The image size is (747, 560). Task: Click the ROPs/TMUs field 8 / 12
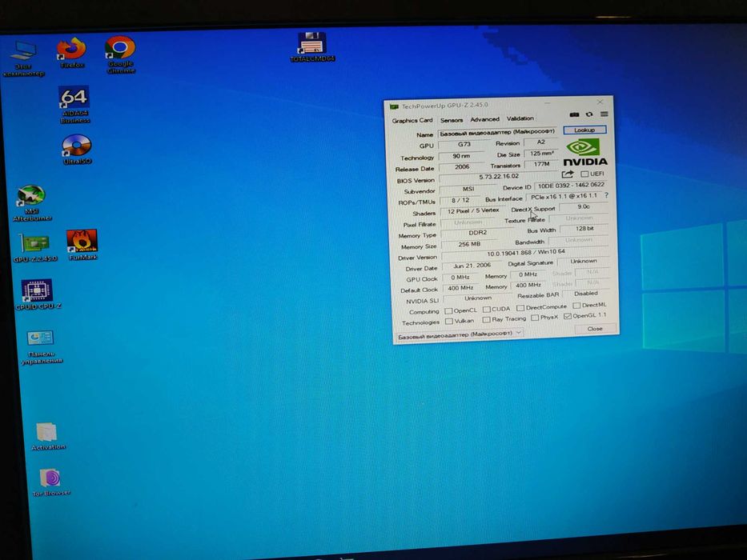(x=460, y=201)
